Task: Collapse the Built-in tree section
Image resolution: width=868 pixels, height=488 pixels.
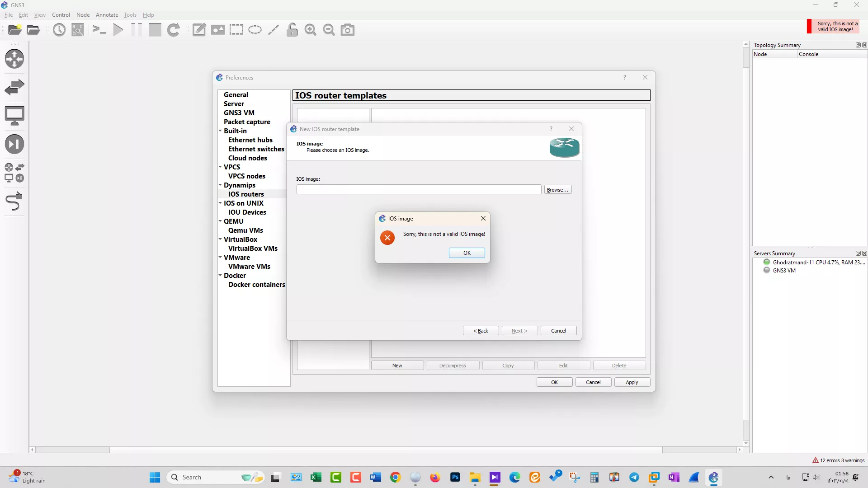Action: coord(220,131)
